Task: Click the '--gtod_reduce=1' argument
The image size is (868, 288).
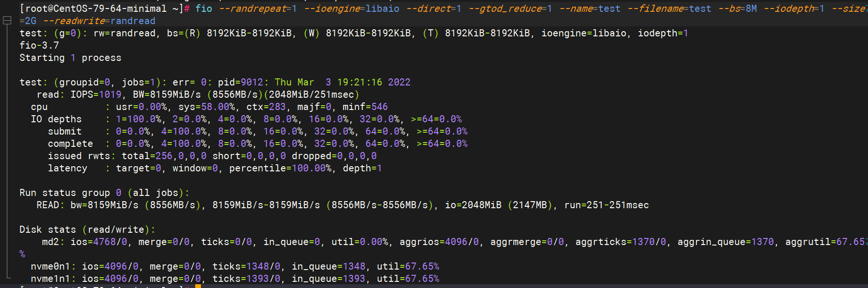Action: [x=510, y=8]
